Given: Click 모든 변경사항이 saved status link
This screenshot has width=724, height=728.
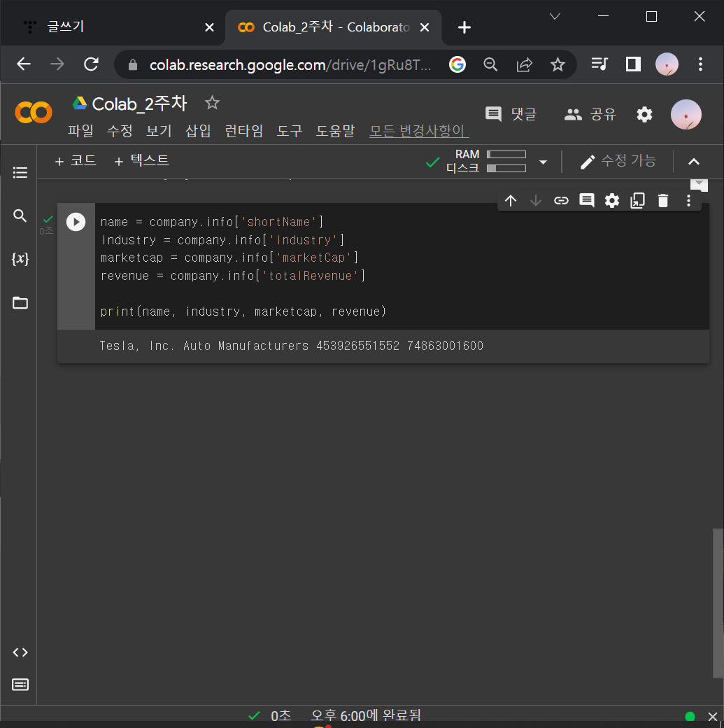Looking at the screenshot, I should point(419,131).
